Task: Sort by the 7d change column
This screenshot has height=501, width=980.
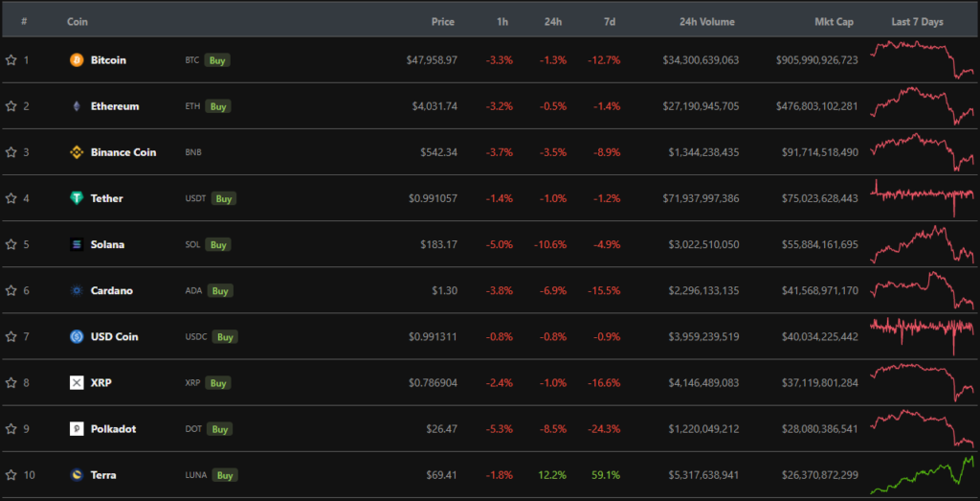Action: tap(609, 21)
